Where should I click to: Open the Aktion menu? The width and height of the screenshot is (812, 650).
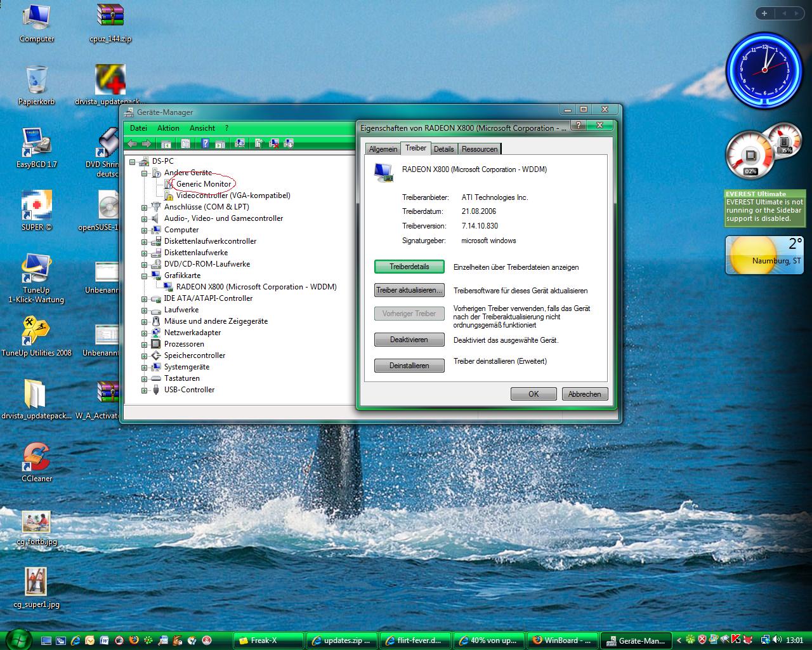pos(168,128)
